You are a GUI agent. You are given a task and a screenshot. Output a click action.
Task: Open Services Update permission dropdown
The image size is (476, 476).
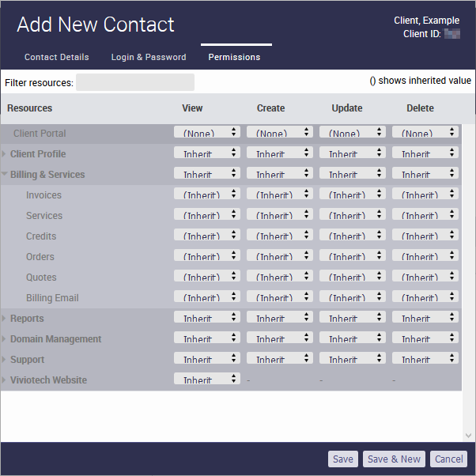pos(353,214)
